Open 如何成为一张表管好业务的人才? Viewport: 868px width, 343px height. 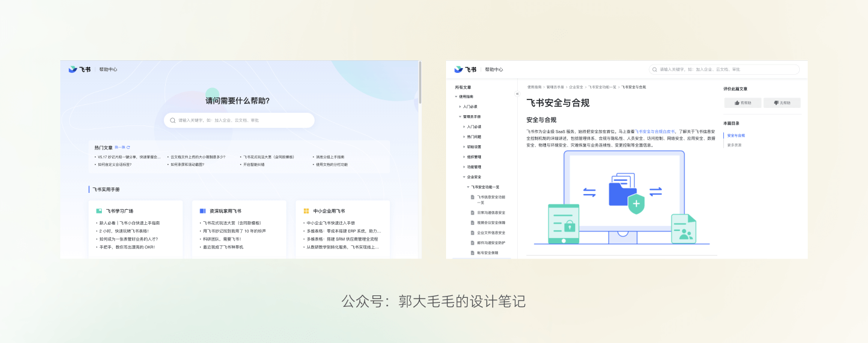click(127, 239)
